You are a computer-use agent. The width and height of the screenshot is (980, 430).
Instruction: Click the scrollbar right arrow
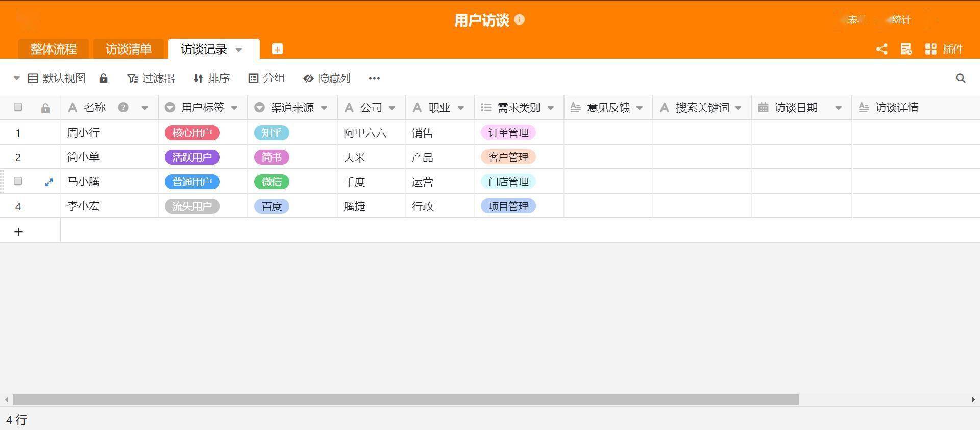tap(973, 399)
